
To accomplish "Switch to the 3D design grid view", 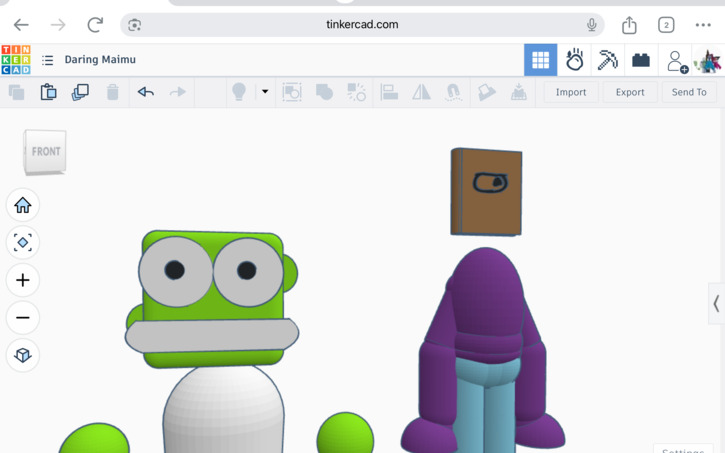I will (541, 60).
